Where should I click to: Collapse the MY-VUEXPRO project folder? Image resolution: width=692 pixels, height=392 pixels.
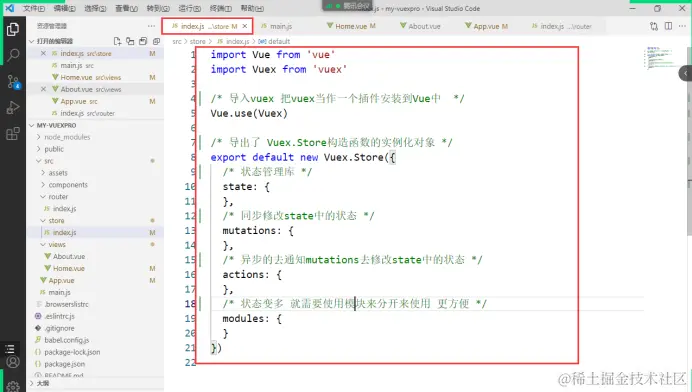click(56, 125)
